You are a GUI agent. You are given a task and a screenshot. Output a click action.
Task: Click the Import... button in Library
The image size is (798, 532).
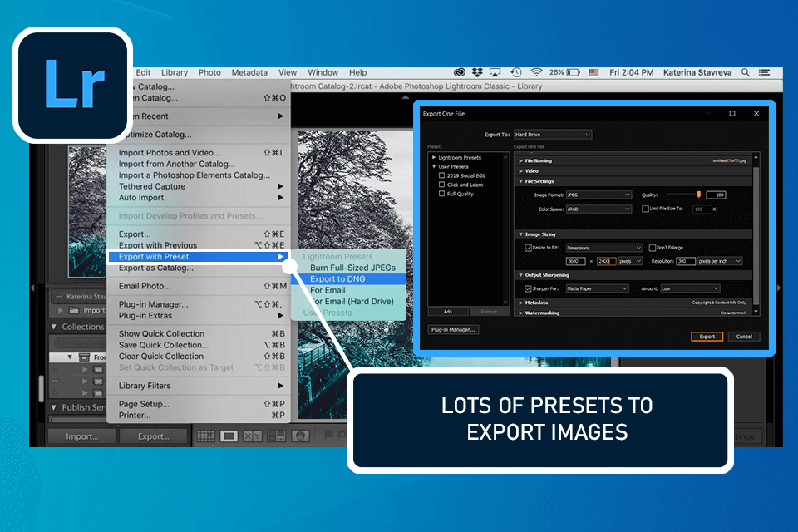(x=82, y=436)
